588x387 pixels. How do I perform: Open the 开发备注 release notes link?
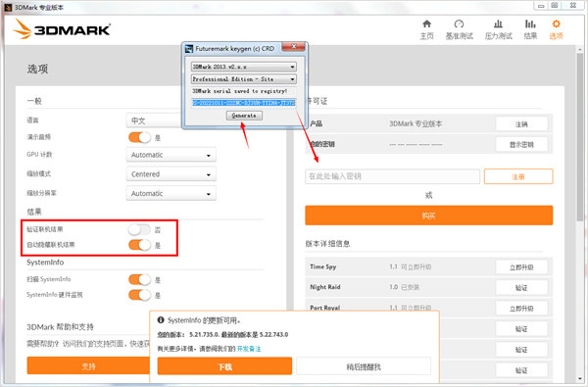click(249, 349)
